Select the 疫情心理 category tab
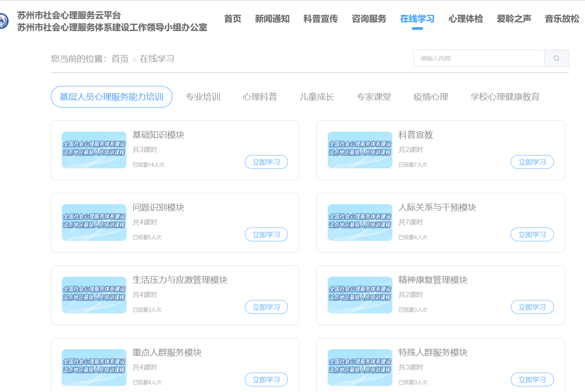This screenshot has height=392, width=585. click(x=430, y=97)
